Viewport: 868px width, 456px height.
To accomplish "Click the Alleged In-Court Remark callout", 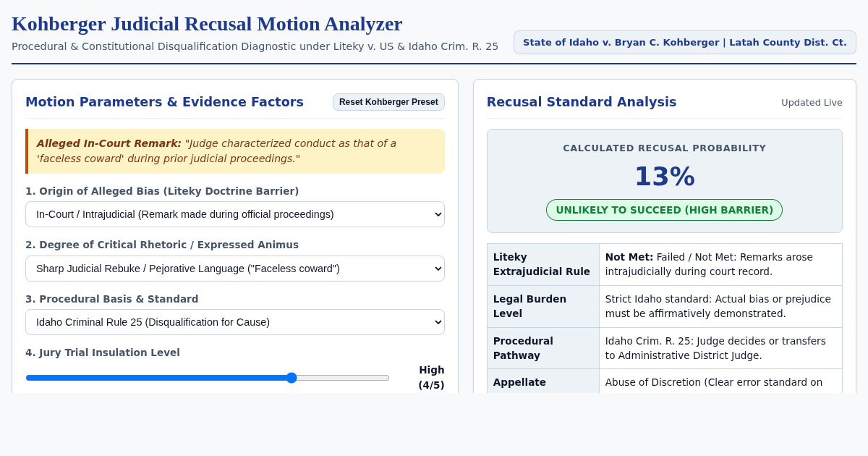I will point(235,151).
